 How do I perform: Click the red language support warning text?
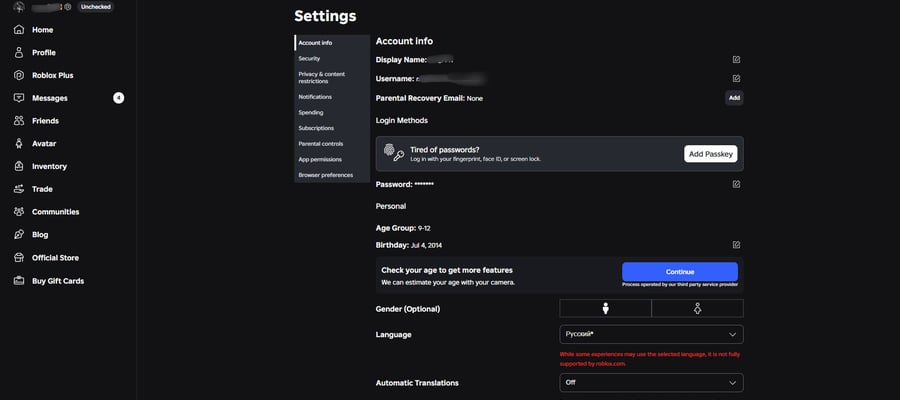650,359
